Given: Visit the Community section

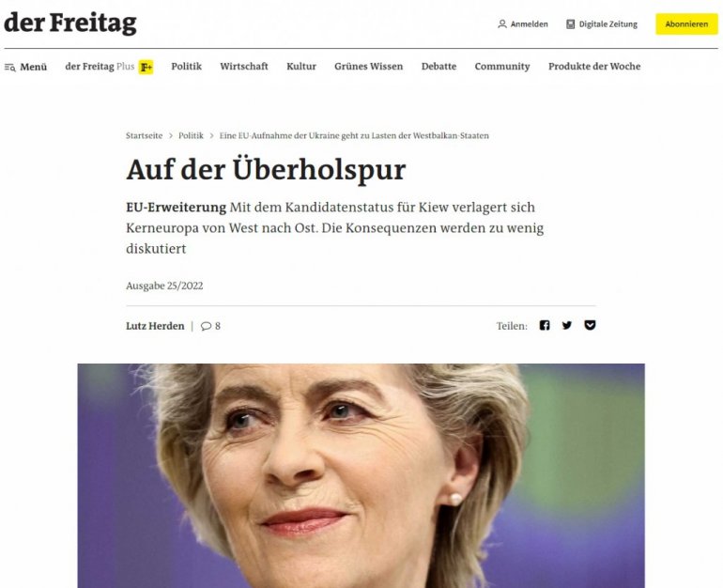Looking at the screenshot, I should (x=502, y=67).
